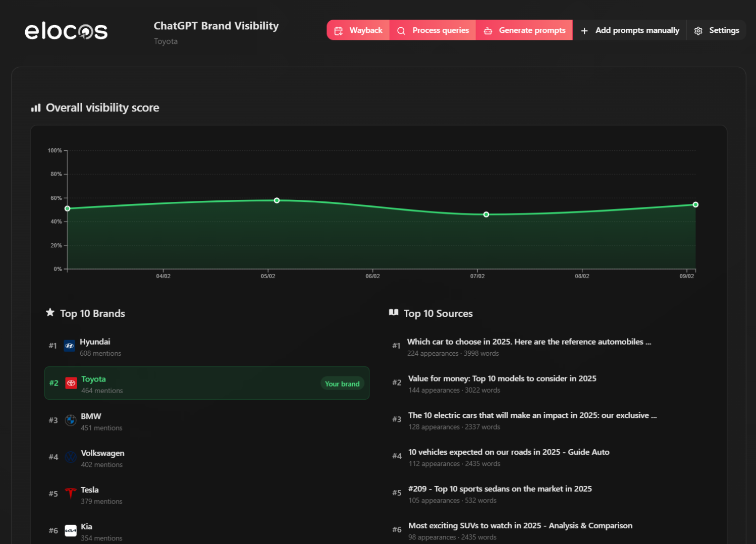Click the Settings gear icon
Image resolution: width=756 pixels, height=544 pixels.
698,31
